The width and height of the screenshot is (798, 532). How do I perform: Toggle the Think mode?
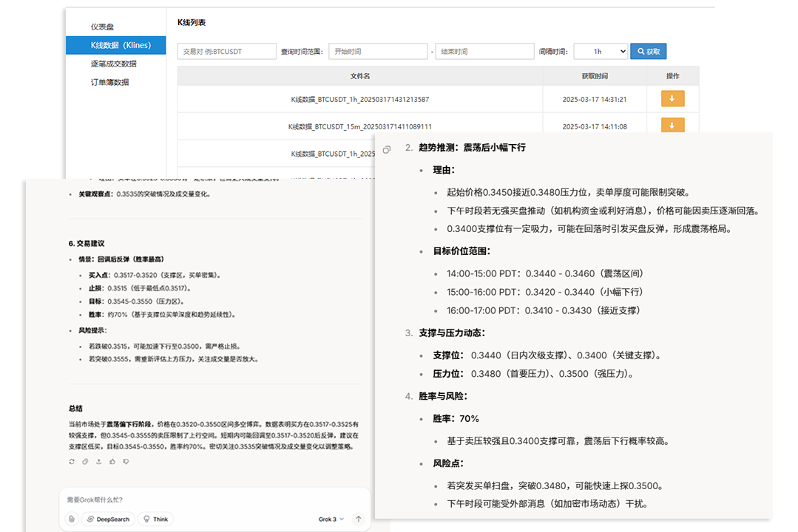coord(156,519)
